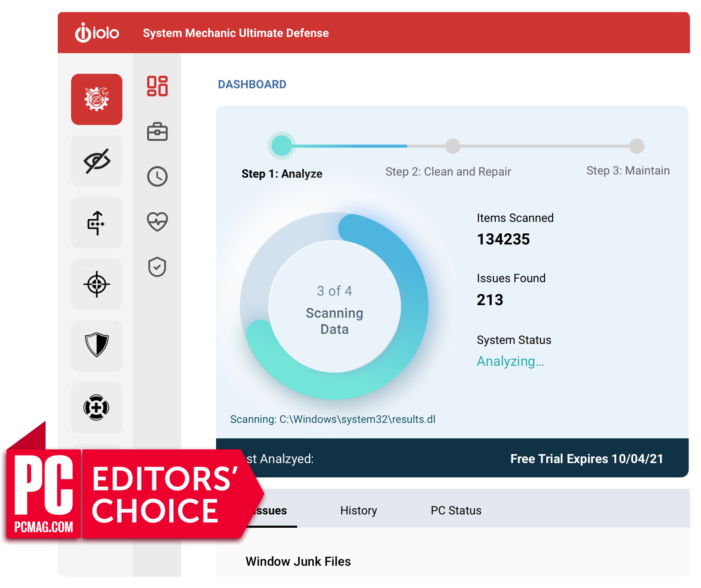Open the heart-pulse health monitor icon
The width and height of the screenshot is (701, 588).
point(157,221)
